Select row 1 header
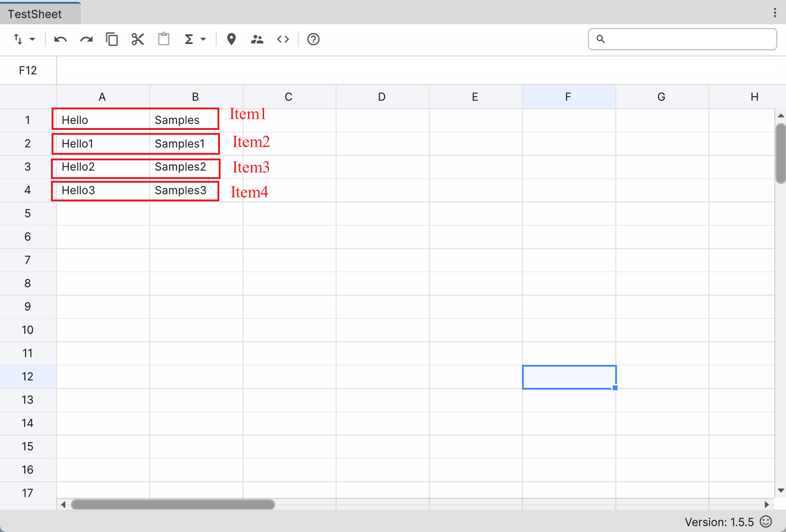The image size is (786, 532). click(28, 120)
